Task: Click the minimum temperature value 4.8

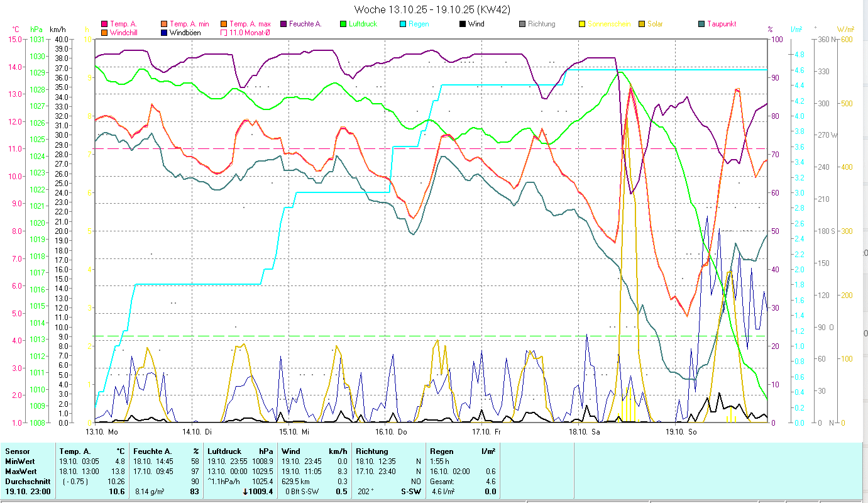Action: (120, 462)
